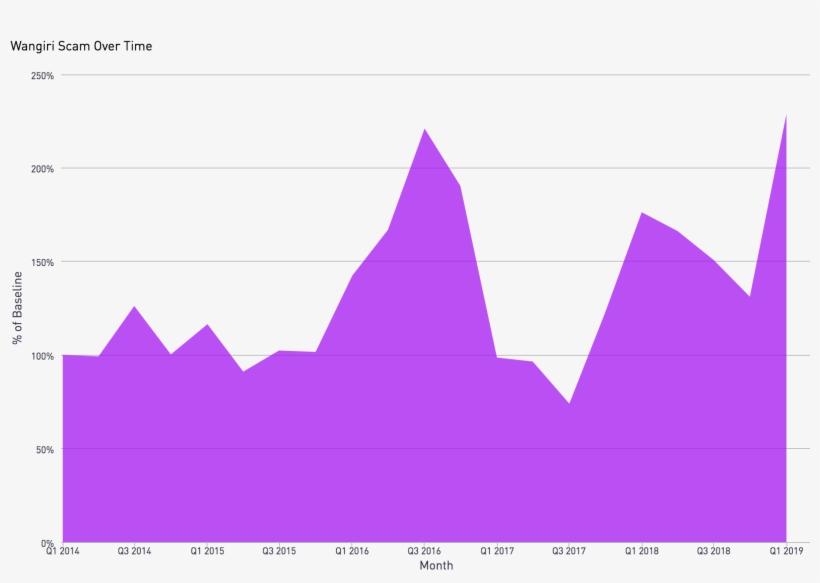
Task: Click the 200% y-axis tick label
Action: tap(43, 169)
